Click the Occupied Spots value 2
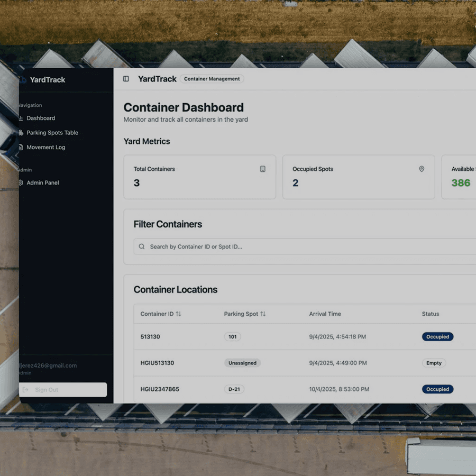Viewport: 476px width, 476px height. (x=295, y=183)
